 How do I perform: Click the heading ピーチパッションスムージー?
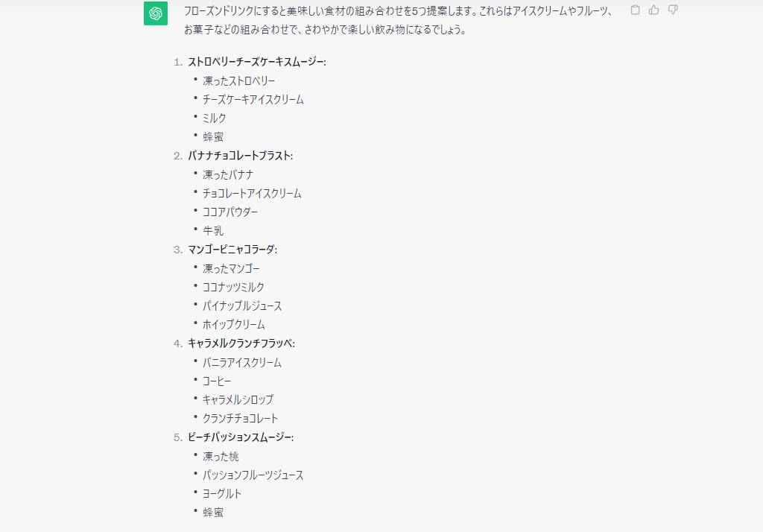click(x=240, y=437)
